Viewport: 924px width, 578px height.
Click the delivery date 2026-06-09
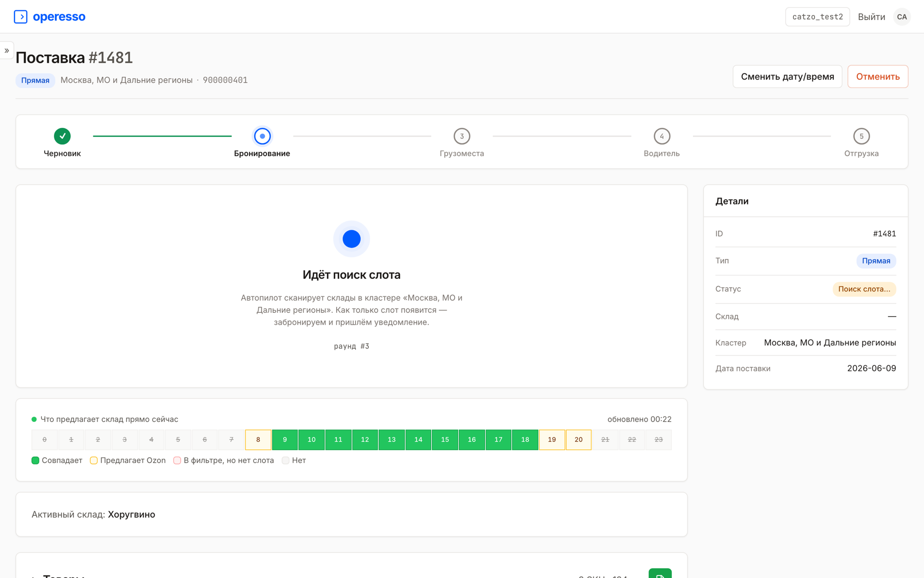(871, 368)
